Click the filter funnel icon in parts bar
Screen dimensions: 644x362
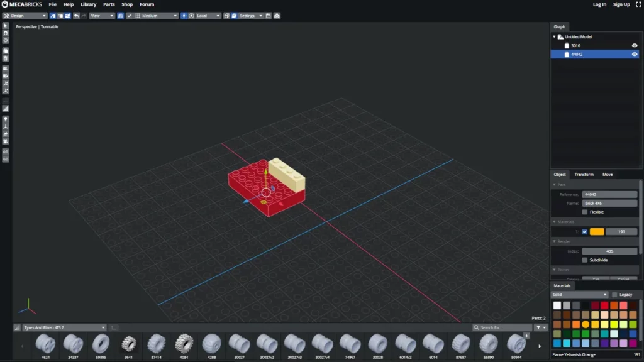point(538,327)
